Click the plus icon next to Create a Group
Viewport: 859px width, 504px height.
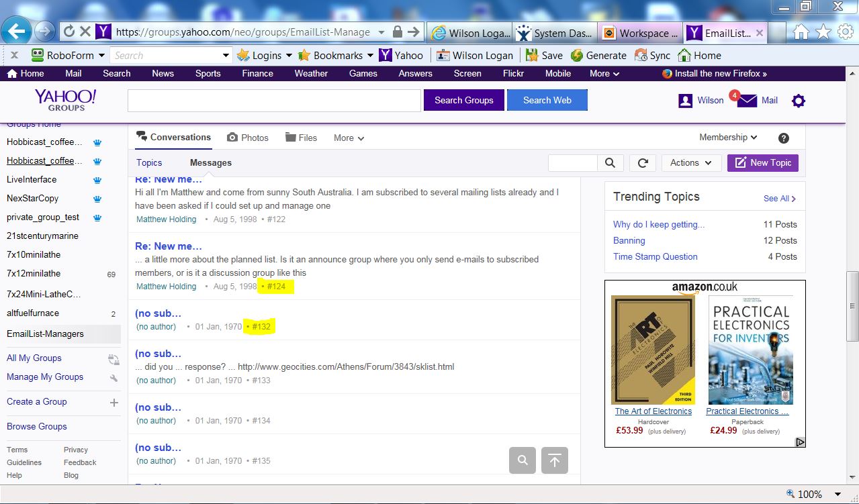[x=114, y=403]
